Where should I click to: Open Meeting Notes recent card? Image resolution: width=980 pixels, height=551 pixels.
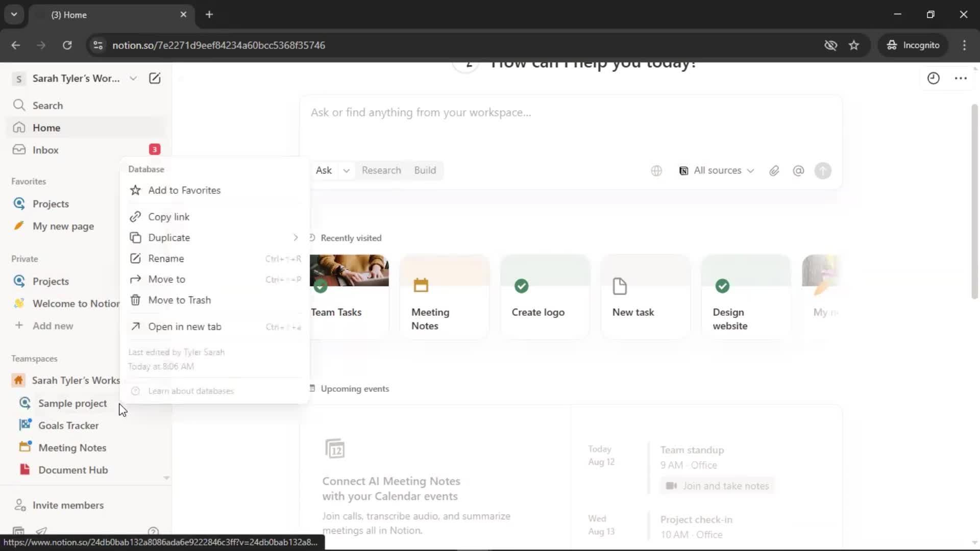coord(445,296)
